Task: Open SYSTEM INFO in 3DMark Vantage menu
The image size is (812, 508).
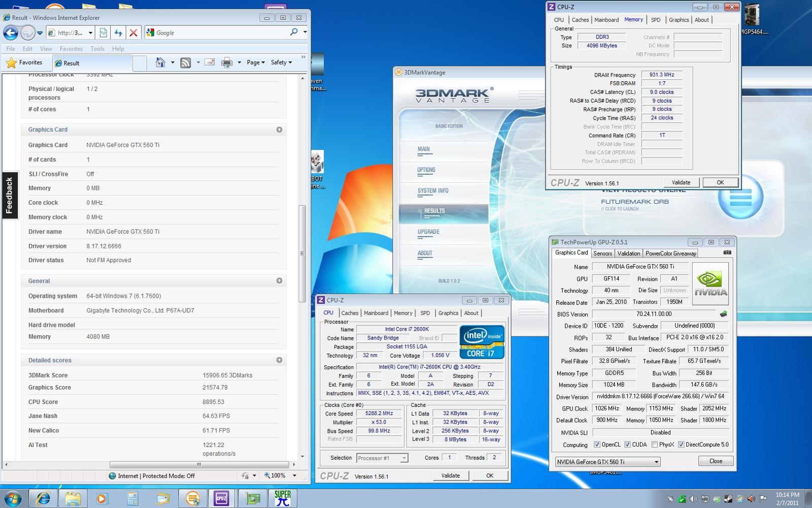Action: (433, 191)
